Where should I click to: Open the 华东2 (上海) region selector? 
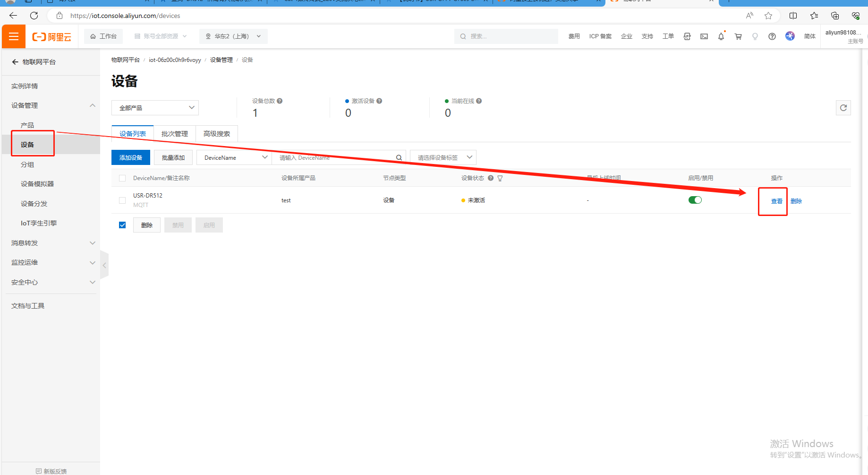click(234, 36)
